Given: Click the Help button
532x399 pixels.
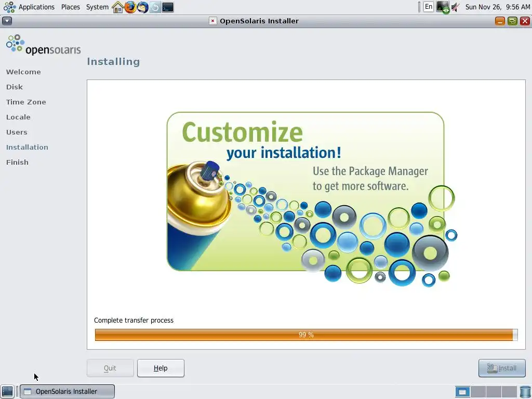Looking at the screenshot, I should 161,368.
